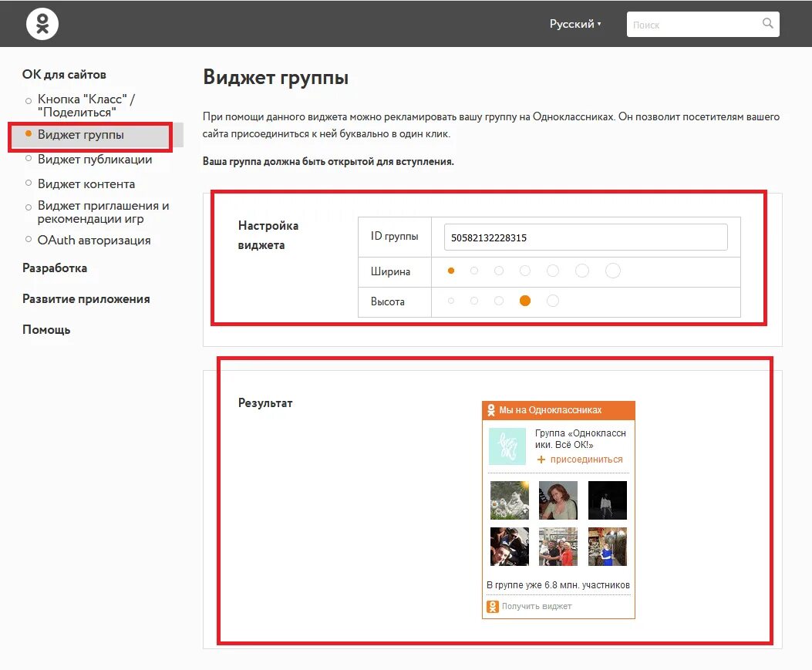Select the fifth Ширина radio option
This screenshot has width=812, height=670.
(553, 271)
